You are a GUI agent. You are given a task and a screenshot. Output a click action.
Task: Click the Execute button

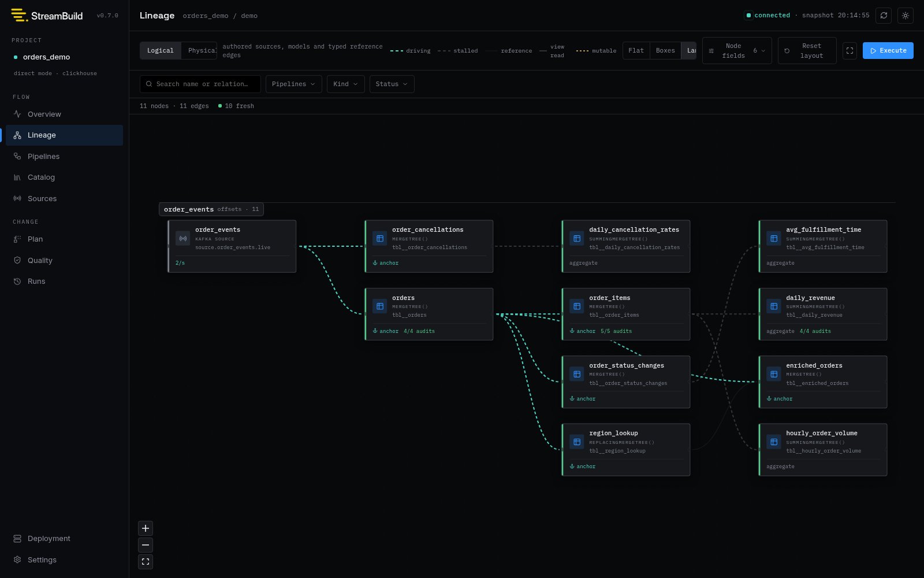(x=888, y=51)
